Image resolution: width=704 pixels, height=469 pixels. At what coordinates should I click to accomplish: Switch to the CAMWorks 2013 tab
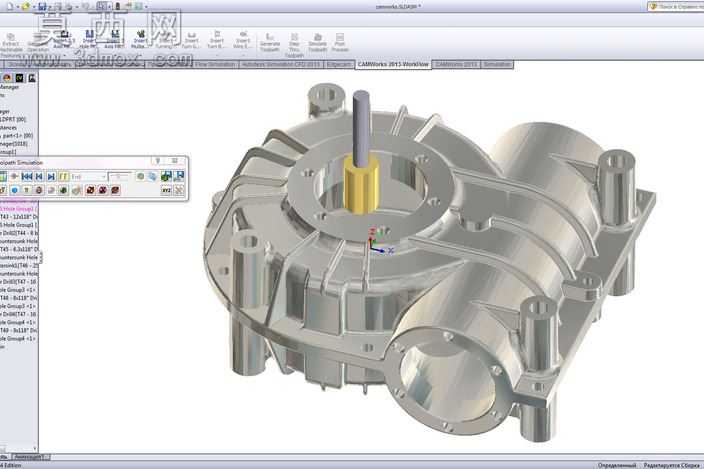pos(456,65)
